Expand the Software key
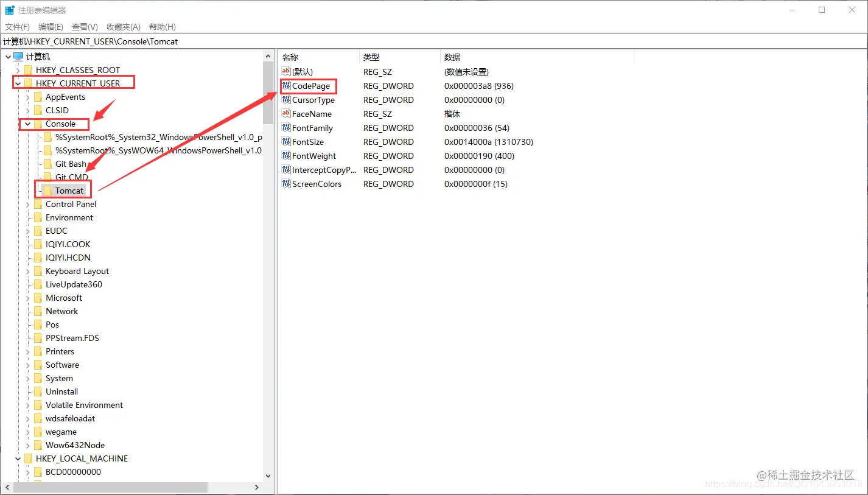 [x=27, y=365]
